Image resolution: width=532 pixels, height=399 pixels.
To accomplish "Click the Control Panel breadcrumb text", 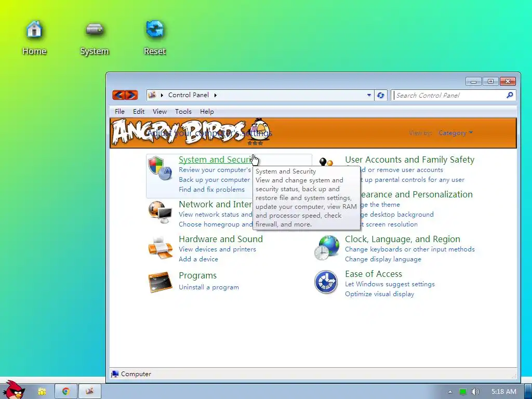I will 188,95.
